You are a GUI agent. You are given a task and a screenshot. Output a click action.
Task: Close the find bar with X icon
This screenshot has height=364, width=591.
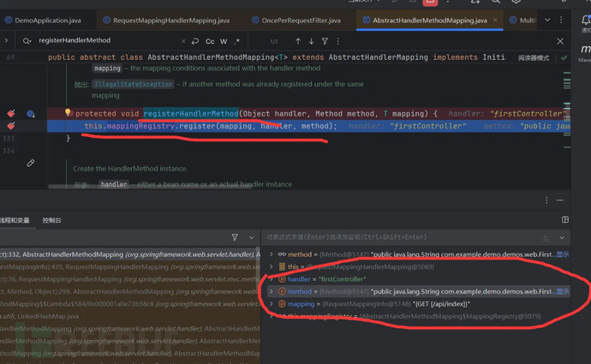pyautogui.click(x=561, y=40)
